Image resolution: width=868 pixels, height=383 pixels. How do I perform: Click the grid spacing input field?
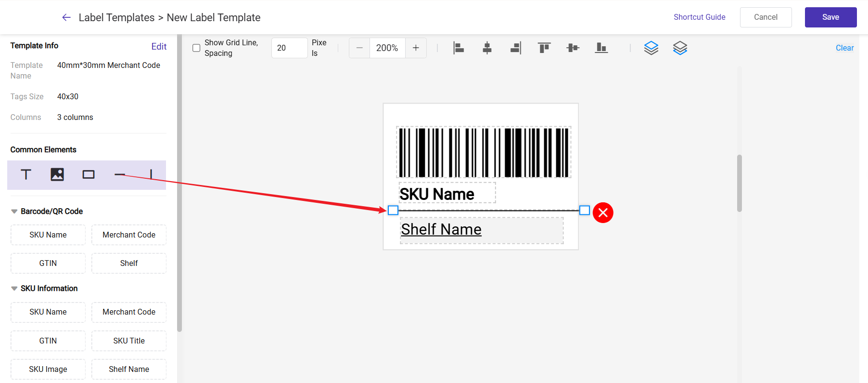click(289, 48)
